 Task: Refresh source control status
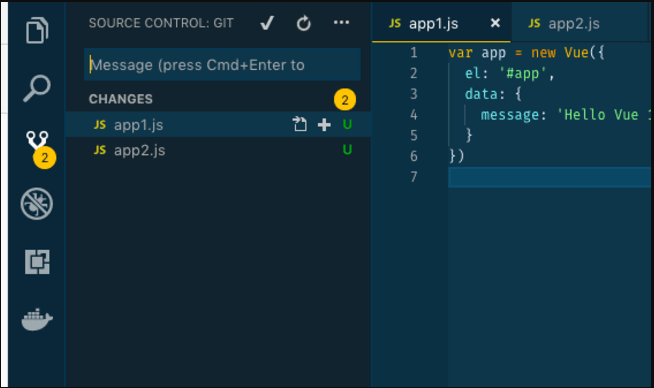tap(304, 23)
